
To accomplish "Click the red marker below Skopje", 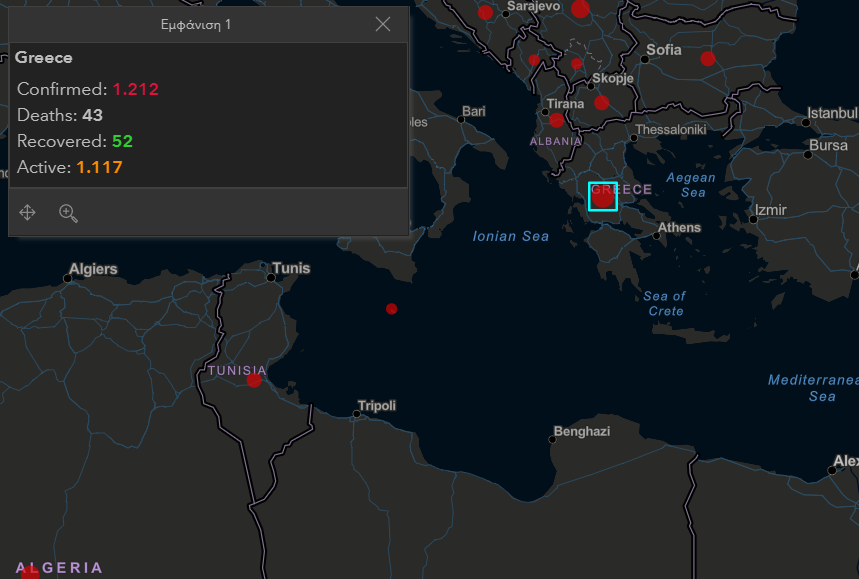I will click(601, 102).
